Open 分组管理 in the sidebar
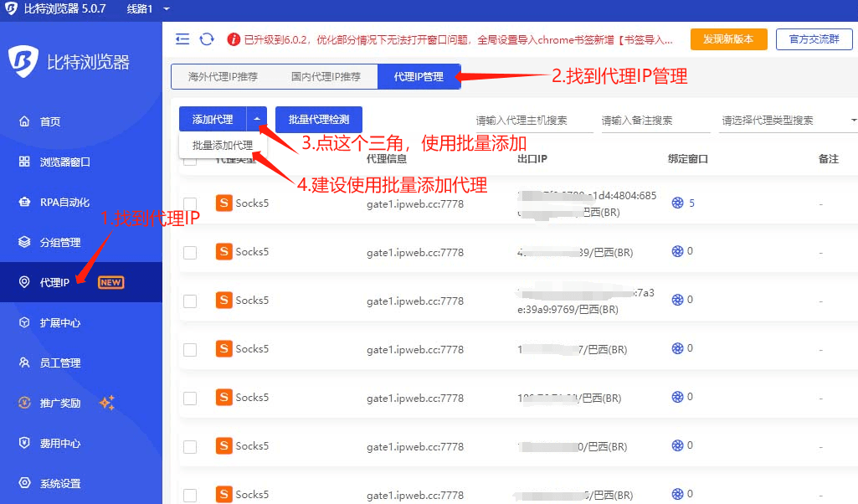Viewport: 858px width, 504px height. [x=60, y=242]
